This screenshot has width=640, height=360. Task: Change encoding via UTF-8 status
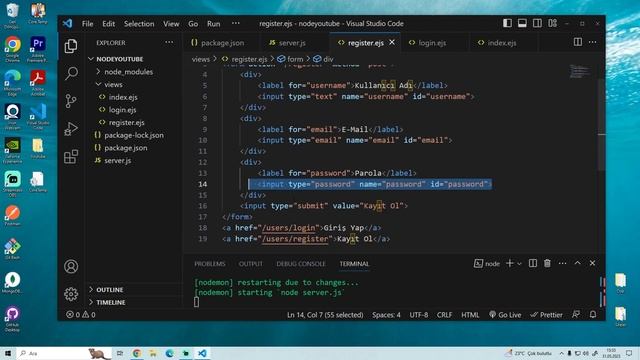coord(419,315)
